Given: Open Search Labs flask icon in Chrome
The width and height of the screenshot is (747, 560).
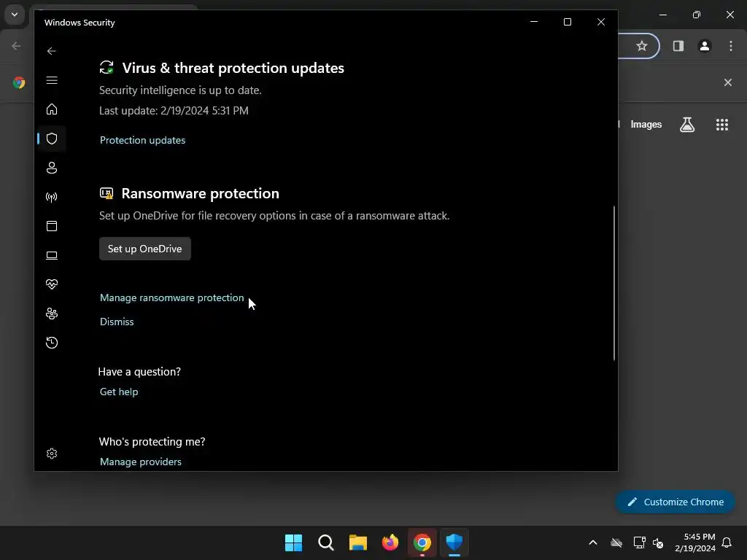Looking at the screenshot, I should tap(687, 125).
